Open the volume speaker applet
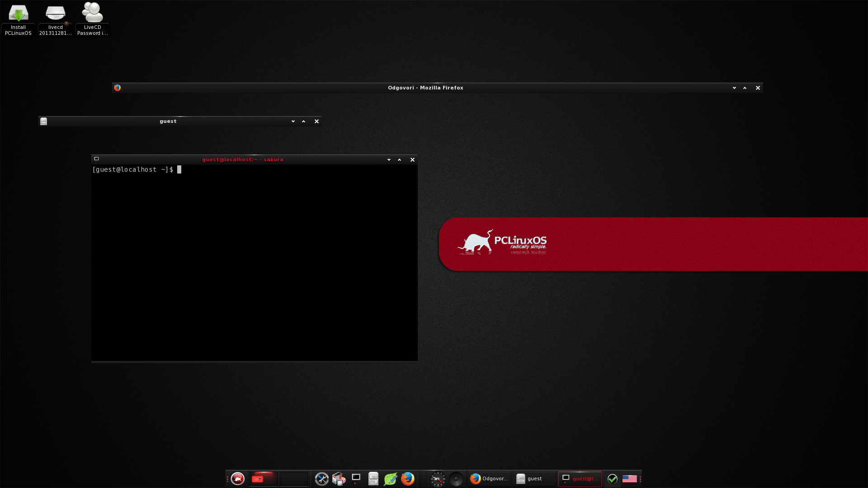 tap(456, 479)
